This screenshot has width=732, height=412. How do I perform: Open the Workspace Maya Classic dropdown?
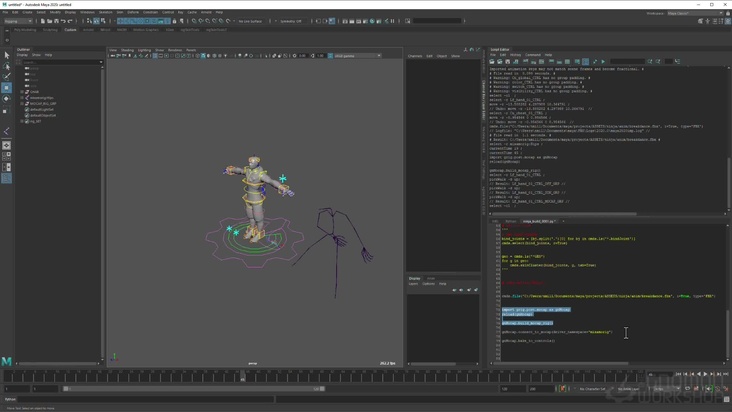coord(694,13)
